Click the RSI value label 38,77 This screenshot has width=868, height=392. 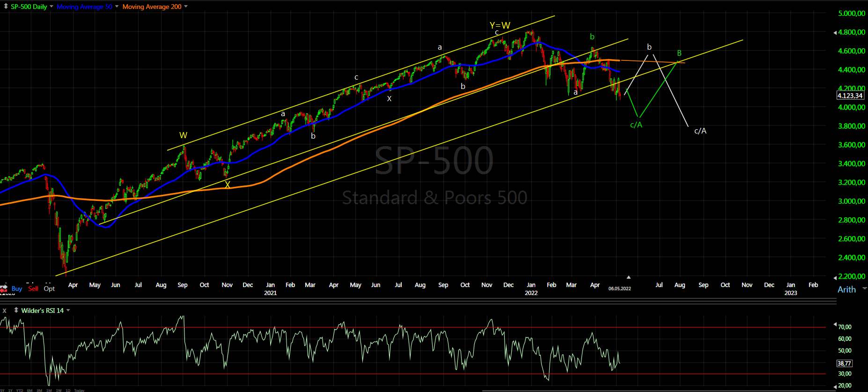pyautogui.click(x=844, y=363)
